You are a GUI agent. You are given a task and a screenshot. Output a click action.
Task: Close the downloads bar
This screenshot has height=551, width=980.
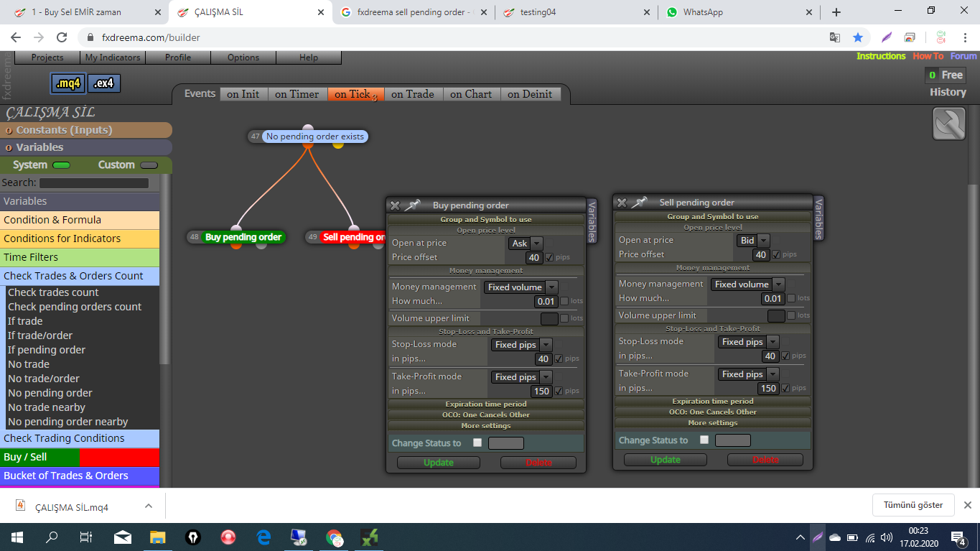click(967, 505)
